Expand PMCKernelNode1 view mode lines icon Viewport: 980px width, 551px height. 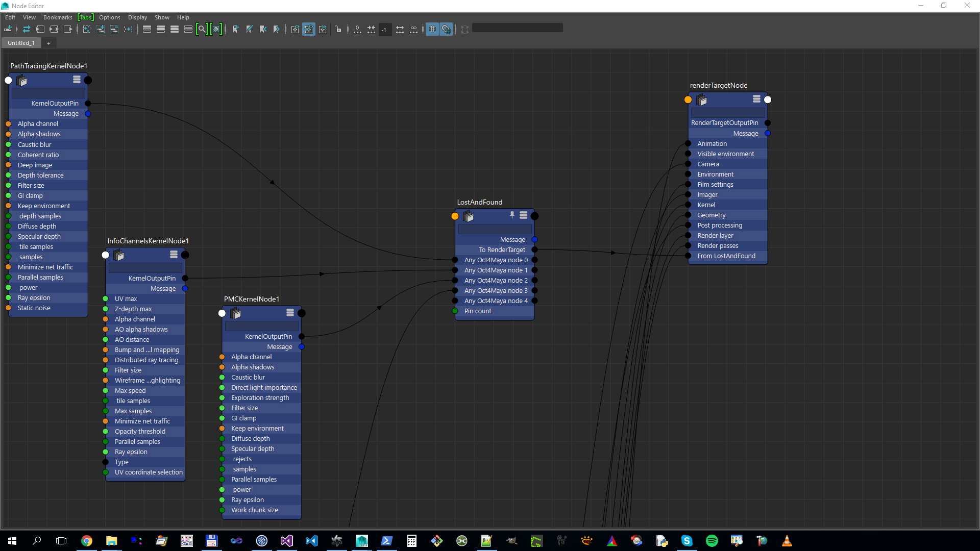pos(290,312)
